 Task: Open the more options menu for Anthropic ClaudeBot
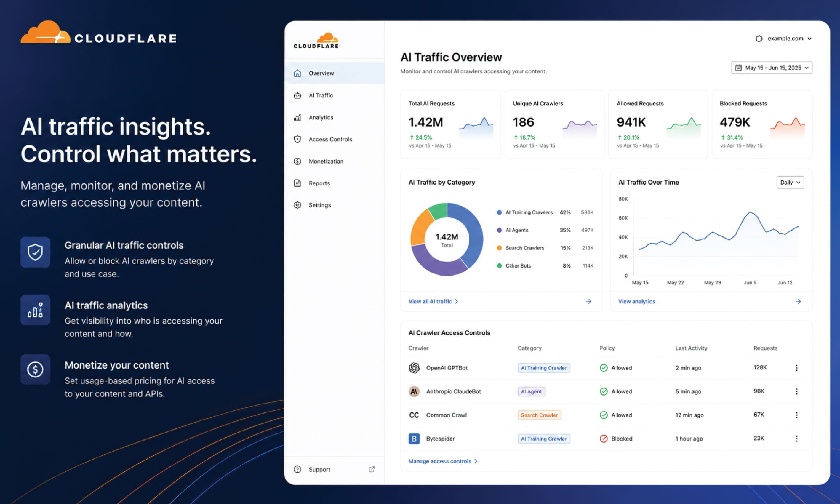796,392
